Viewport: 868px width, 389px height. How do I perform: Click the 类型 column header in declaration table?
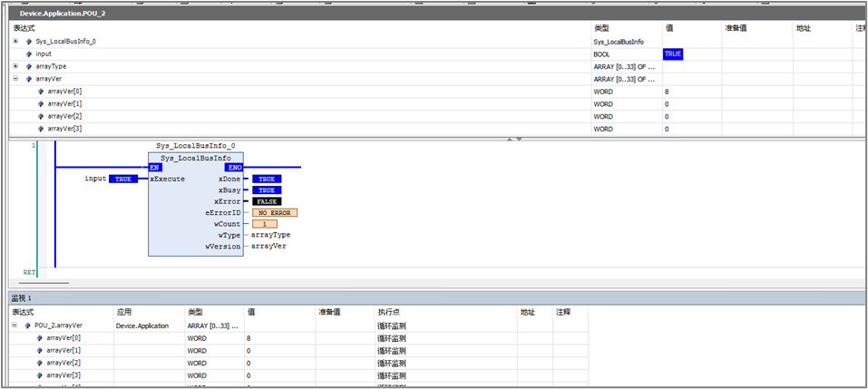point(601,28)
